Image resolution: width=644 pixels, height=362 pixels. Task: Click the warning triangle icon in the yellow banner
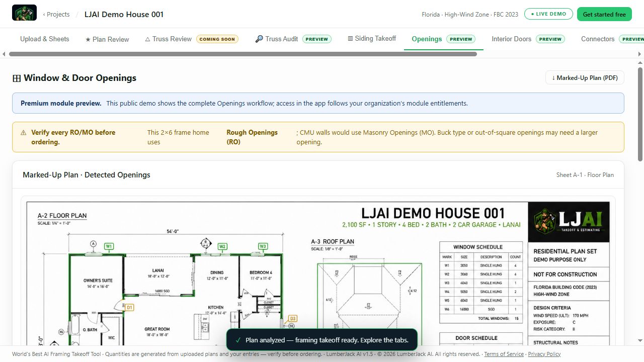23,133
